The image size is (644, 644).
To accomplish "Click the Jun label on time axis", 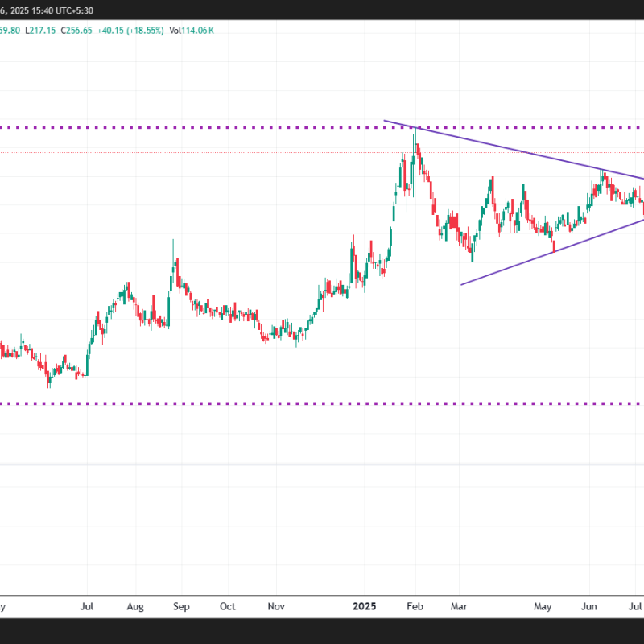I will (x=588, y=605).
